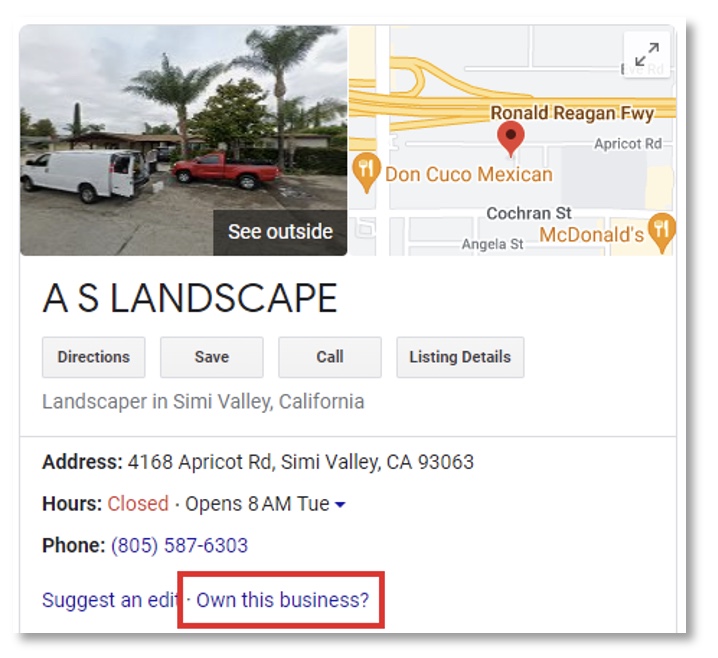Click the Ronald Reagan Fwy map label
718x658 pixels.
[x=572, y=113]
